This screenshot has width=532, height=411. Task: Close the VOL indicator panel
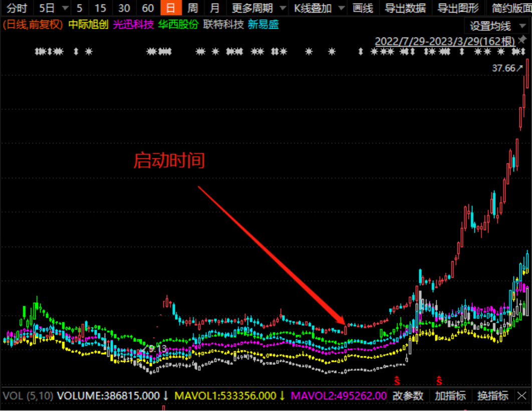click(522, 395)
